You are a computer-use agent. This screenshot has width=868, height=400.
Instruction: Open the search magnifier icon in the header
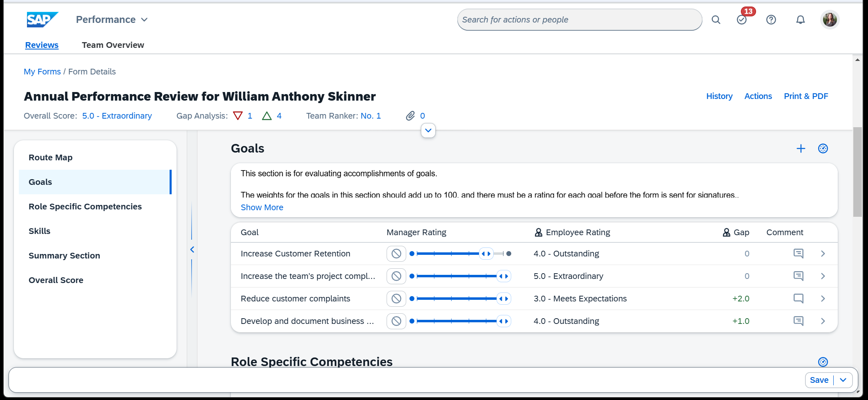pyautogui.click(x=716, y=19)
